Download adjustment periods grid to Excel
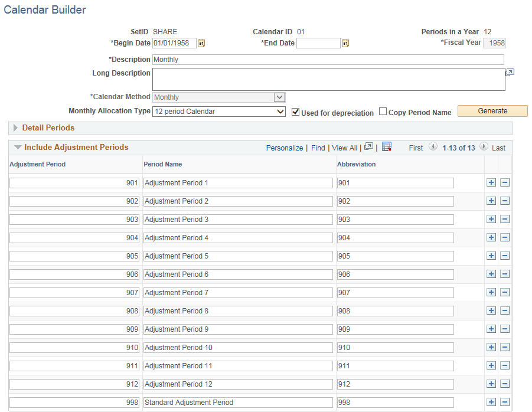The width and height of the screenshot is (532, 412). 387,147
